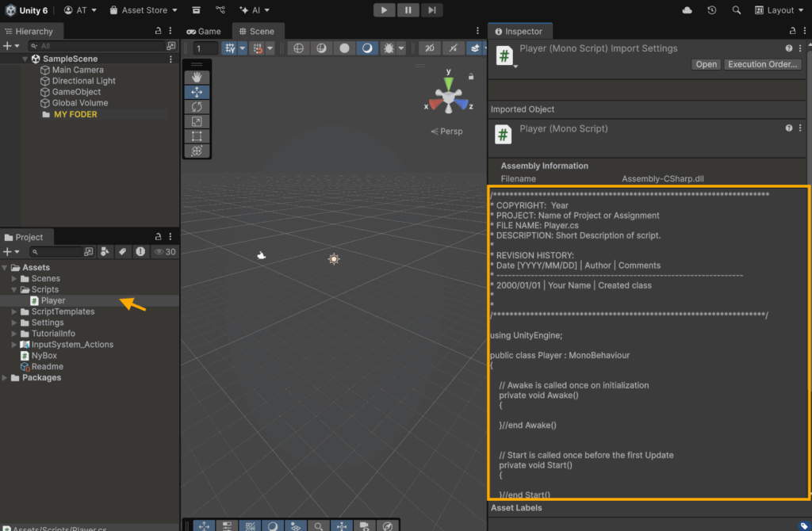
Task: Toggle scene effects layers icon
Action: [x=474, y=48]
